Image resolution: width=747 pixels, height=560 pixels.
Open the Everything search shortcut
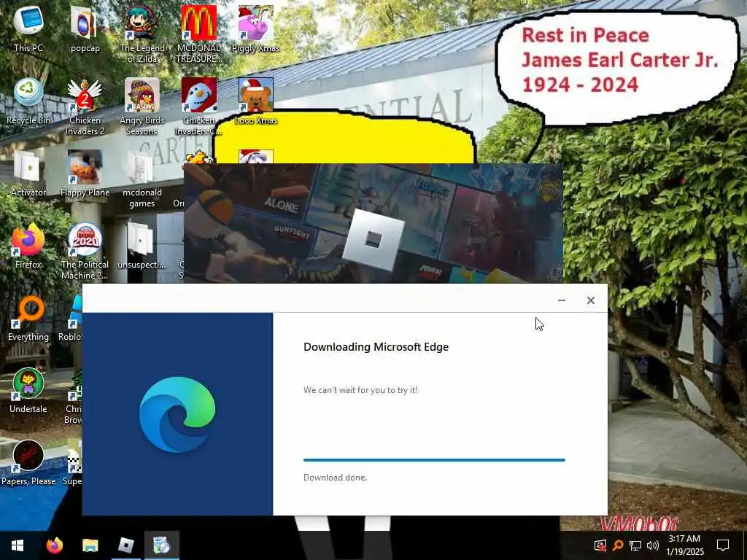28,318
